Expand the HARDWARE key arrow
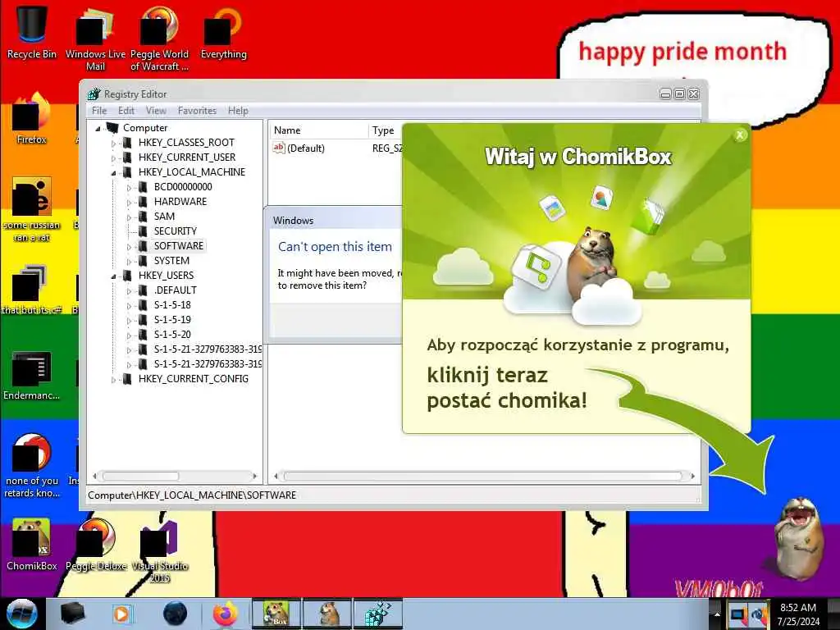Image resolution: width=840 pixels, height=630 pixels. [x=129, y=203]
